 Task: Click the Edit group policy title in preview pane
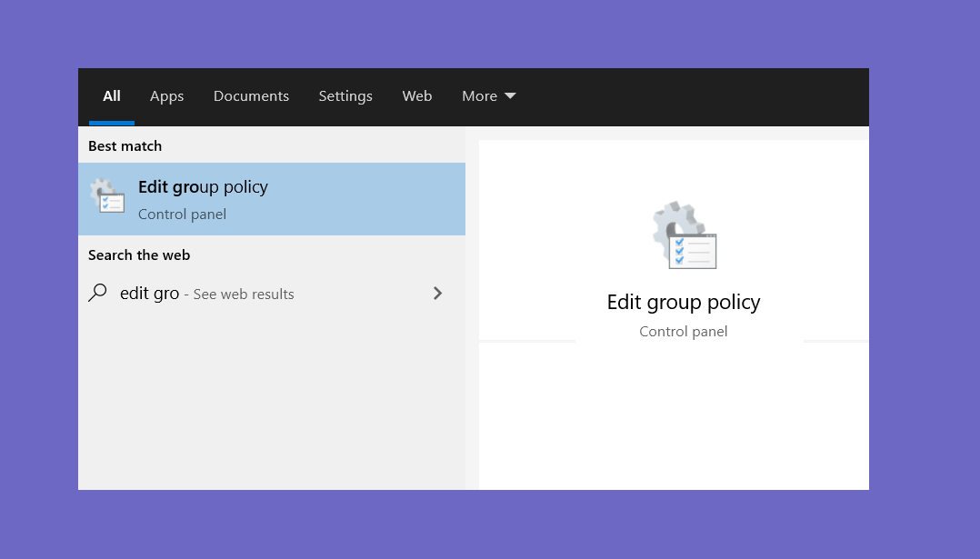coord(684,303)
